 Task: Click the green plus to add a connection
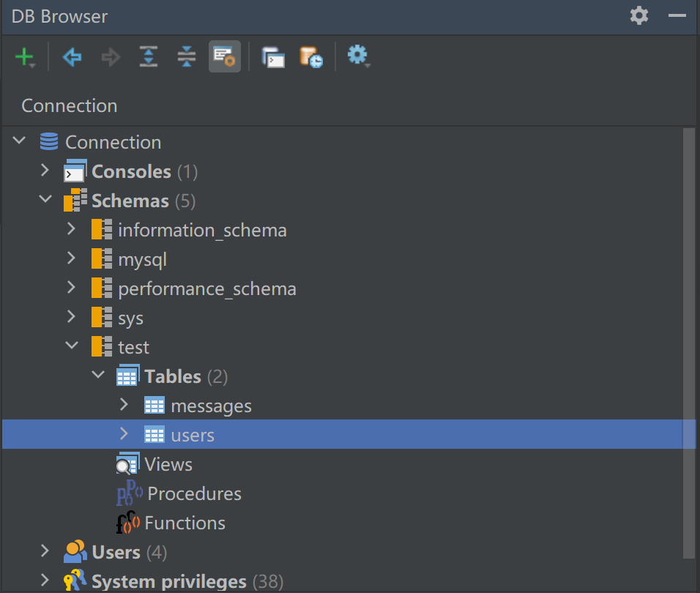point(23,56)
